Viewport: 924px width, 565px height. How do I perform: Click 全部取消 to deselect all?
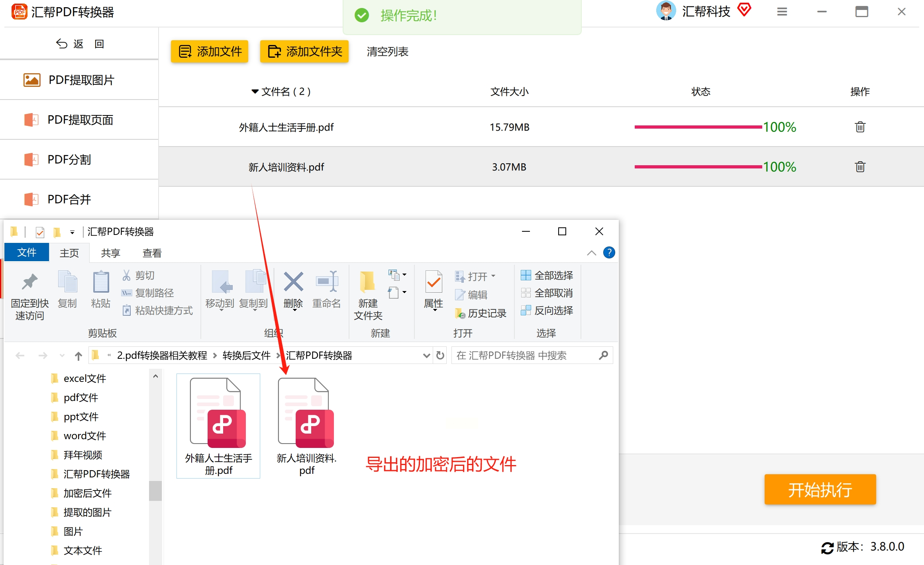547,293
